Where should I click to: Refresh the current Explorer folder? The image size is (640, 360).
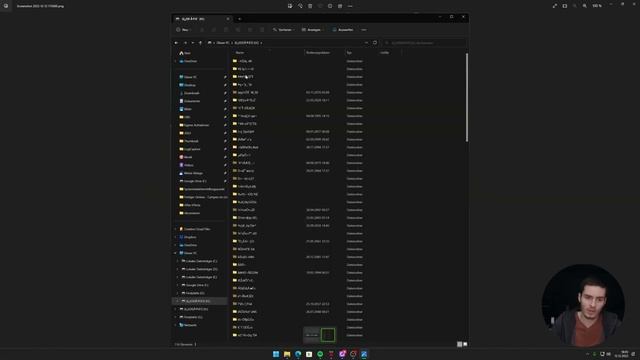click(x=375, y=42)
